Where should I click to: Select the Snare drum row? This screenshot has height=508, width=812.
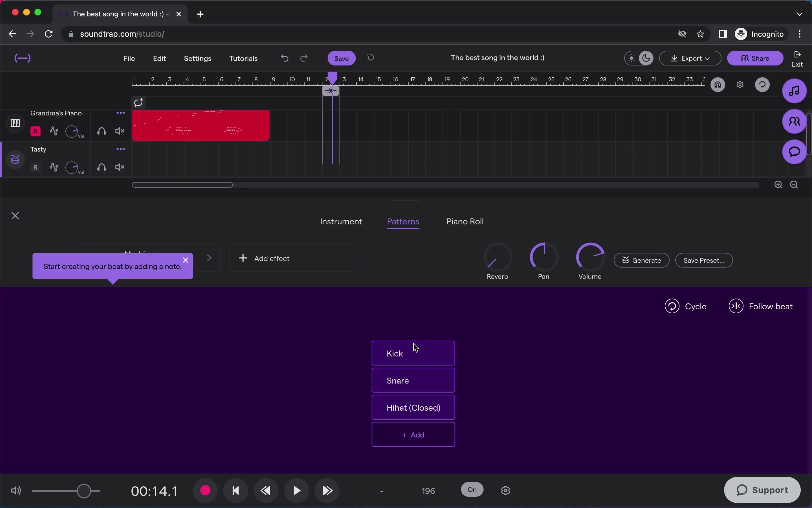coord(413,380)
